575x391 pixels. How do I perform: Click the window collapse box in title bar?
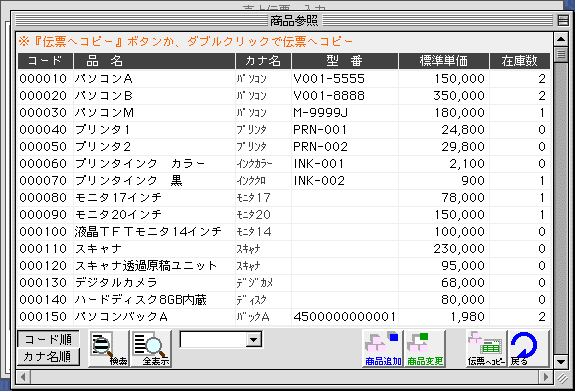click(x=563, y=21)
